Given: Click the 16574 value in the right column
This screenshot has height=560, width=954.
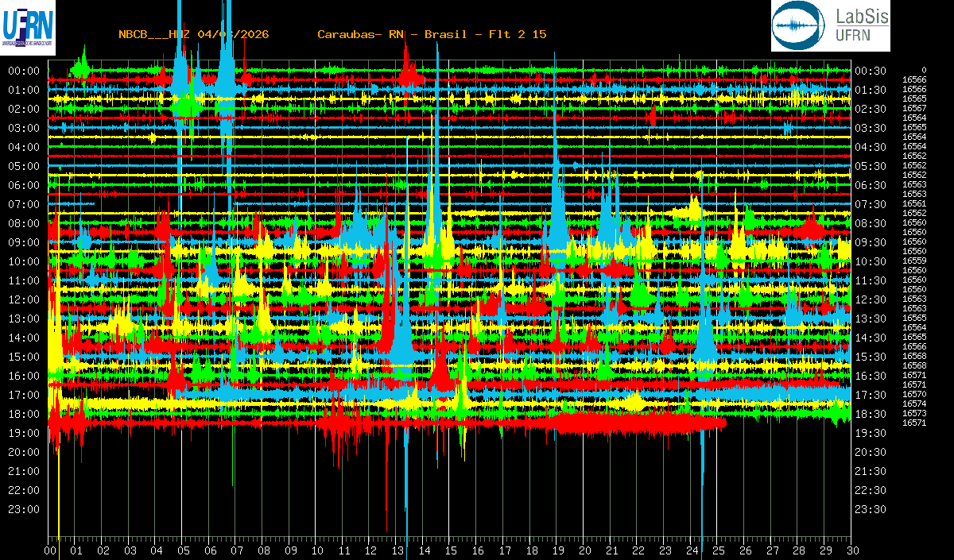Looking at the screenshot, I should tap(914, 404).
